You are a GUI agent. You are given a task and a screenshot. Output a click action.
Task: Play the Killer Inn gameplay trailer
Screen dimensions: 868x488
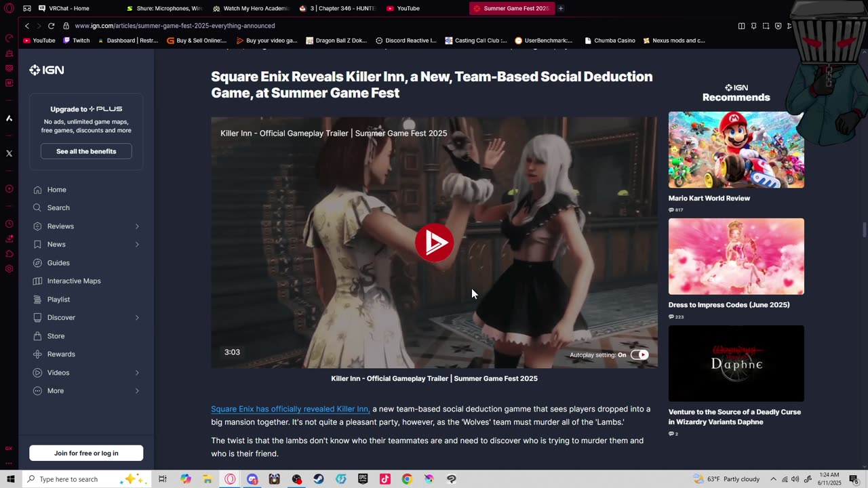[434, 242]
